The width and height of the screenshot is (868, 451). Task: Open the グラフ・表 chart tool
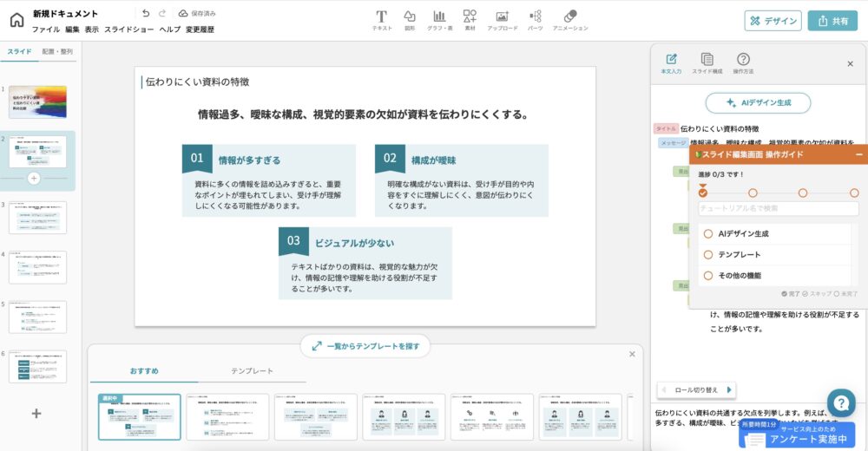click(x=439, y=19)
